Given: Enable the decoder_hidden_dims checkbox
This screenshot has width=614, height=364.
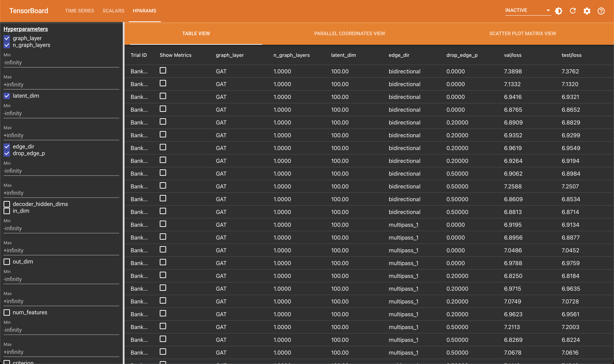Looking at the screenshot, I should click(7, 204).
